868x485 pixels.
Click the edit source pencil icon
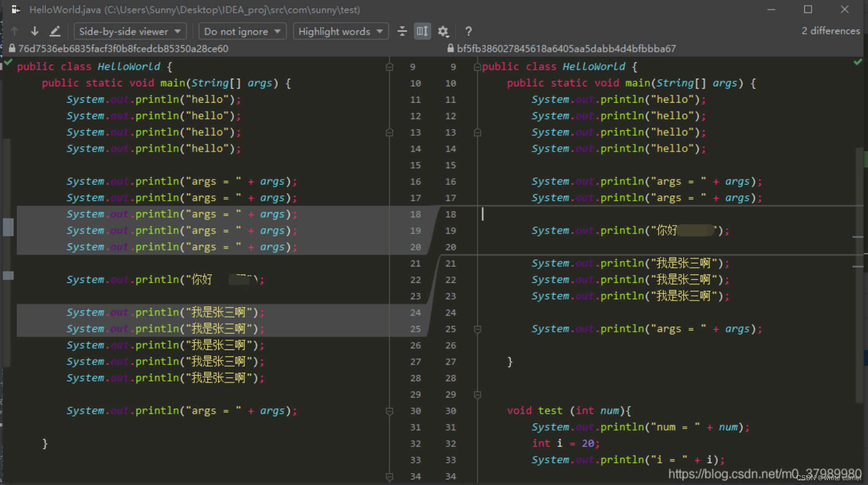[55, 31]
